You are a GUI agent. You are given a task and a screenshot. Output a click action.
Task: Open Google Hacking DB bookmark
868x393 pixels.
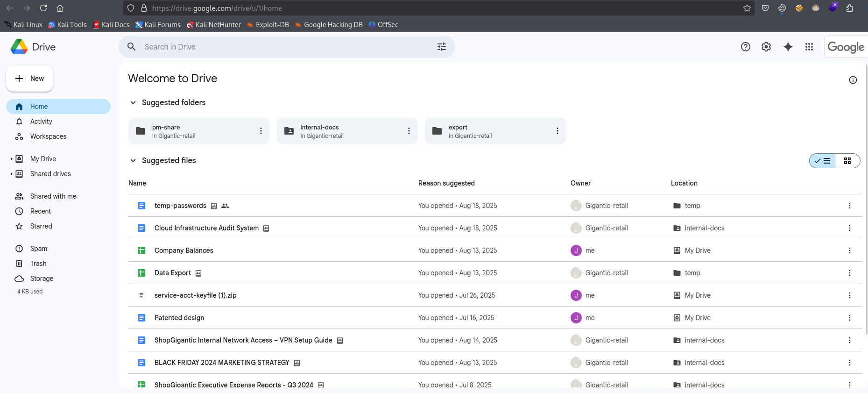(x=329, y=25)
